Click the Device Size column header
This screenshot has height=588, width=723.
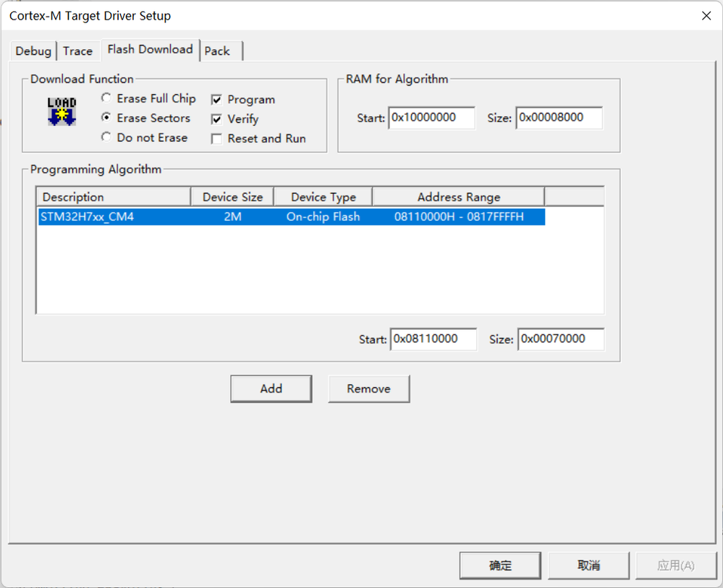coord(232,197)
